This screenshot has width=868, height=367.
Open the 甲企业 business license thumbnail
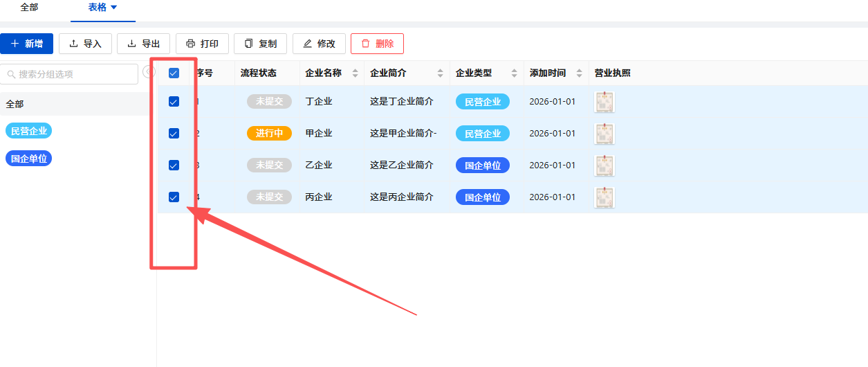(604, 134)
